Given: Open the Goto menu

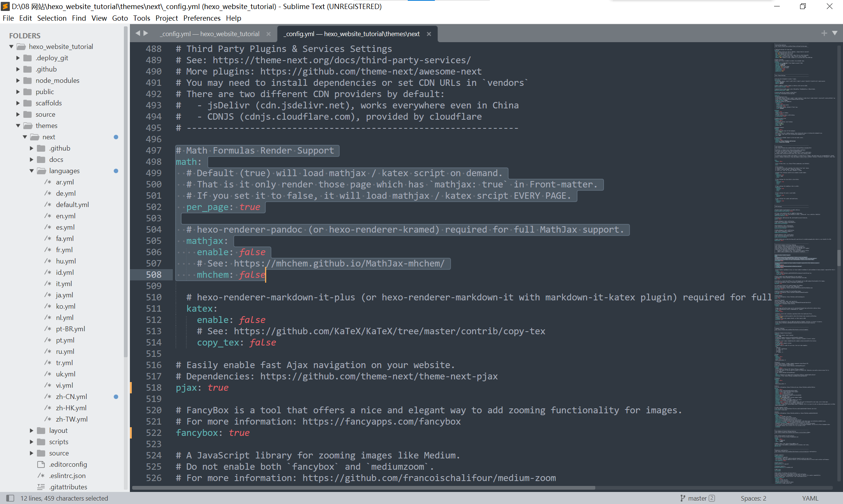Looking at the screenshot, I should 120,18.
